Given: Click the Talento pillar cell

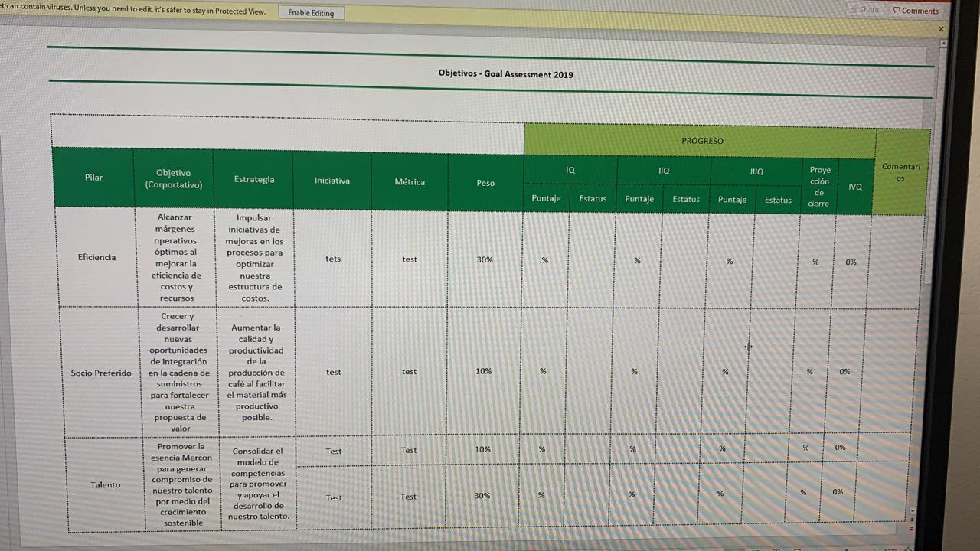Looking at the screenshot, I should [105, 484].
